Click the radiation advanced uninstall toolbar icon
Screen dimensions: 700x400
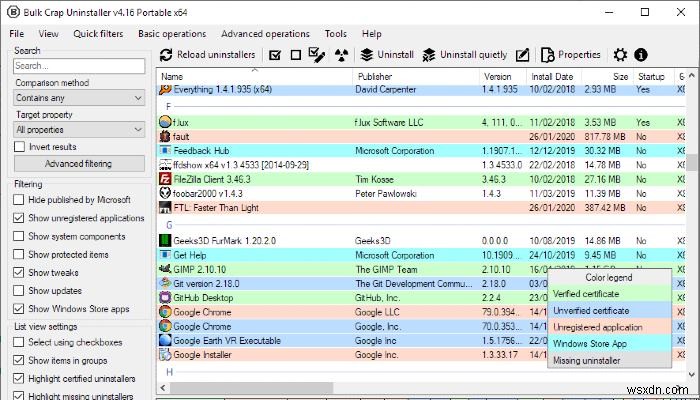click(342, 55)
